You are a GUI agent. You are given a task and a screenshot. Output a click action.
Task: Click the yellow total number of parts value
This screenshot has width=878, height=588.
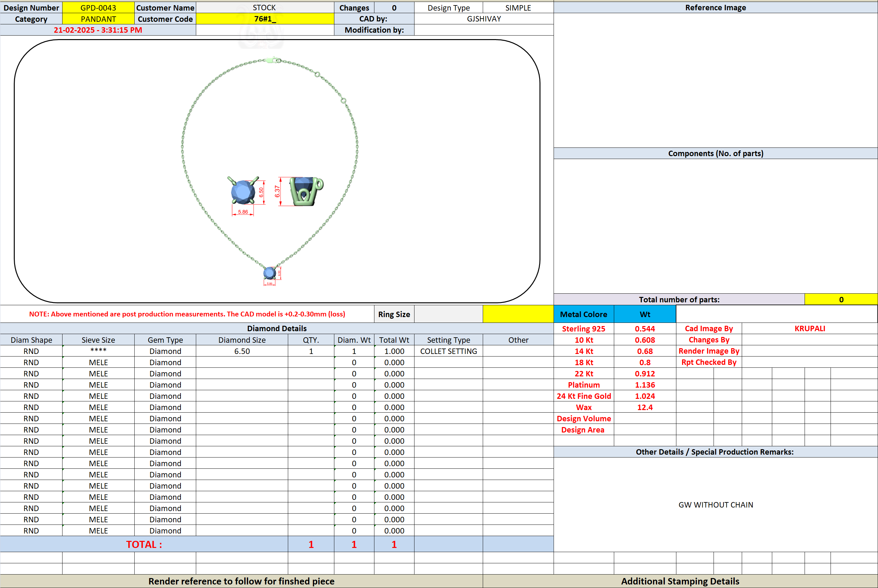coord(841,300)
